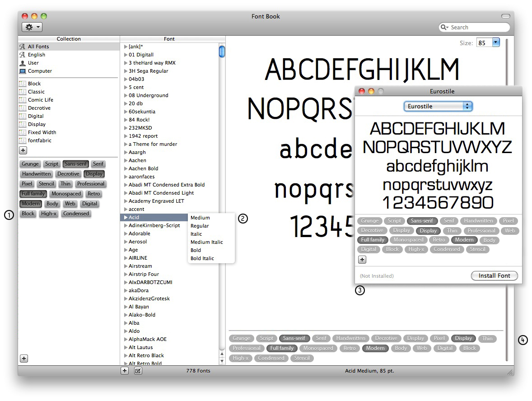Image resolution: width=532 pixels, height=401 pixels.
Task: Expand the 01 Digitall font family
Action: pyautogui.click(x=126, y=55)
